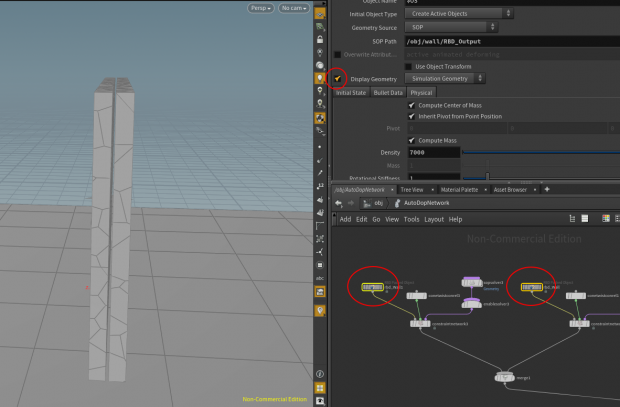Screen dimensions: 620x407
Task: Click the SOP Path input field
Action: [512, 41]
